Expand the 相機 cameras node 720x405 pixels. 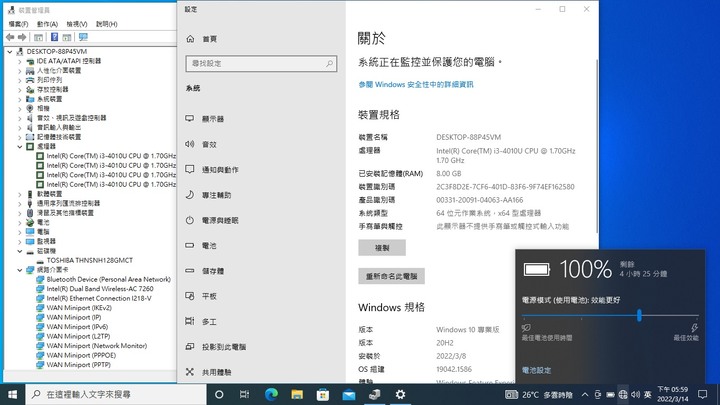coord(20,108)
